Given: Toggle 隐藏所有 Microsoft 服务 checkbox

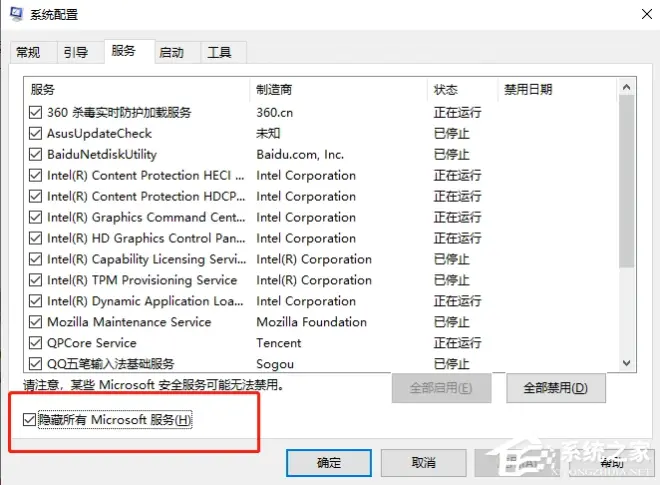Looking at the screenshot, I should click(x=29, y=419).
